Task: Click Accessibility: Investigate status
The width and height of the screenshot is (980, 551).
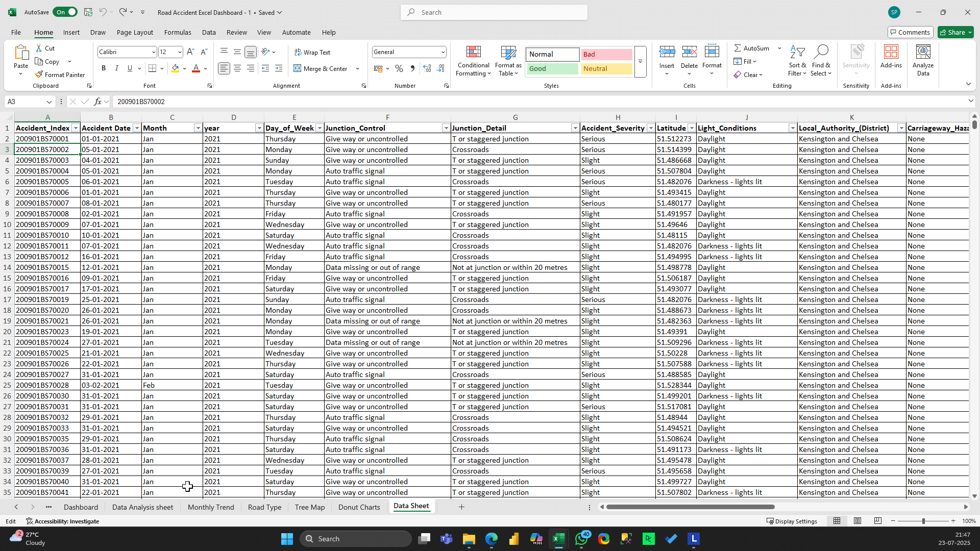Action: (62, 521)
